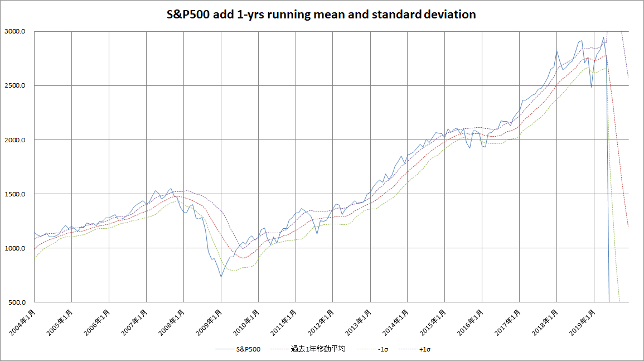Click the red dotted legend line sample
The image size is (644, 361).
point(280,349)
